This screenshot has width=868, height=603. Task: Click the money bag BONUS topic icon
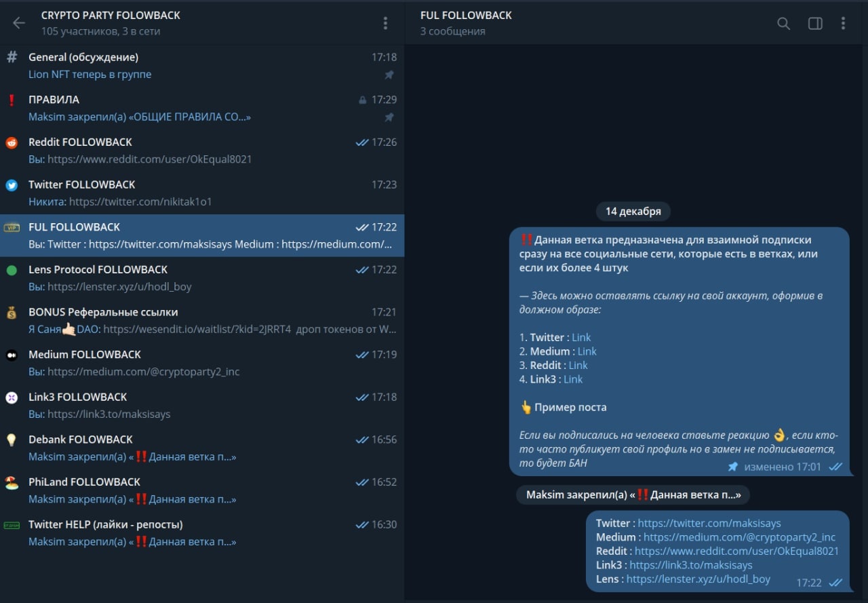(12, 313)
